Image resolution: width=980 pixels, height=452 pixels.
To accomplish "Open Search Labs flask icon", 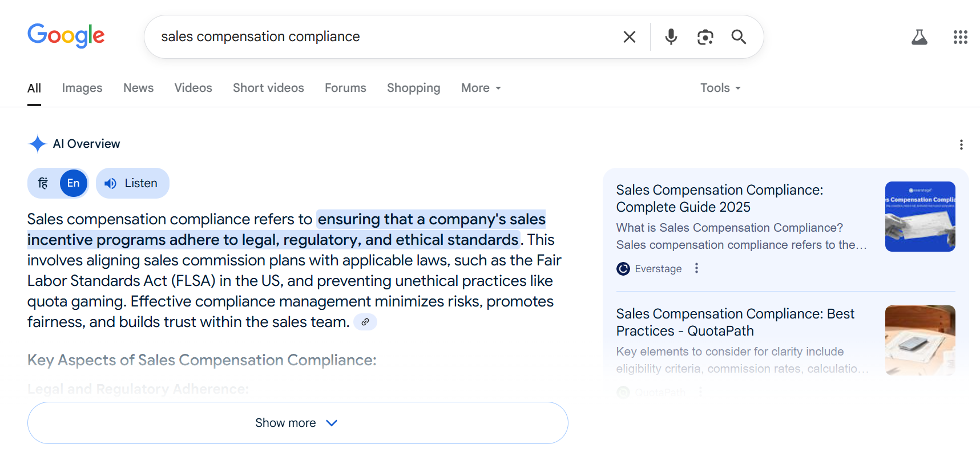I will pyautogui.click(x=919, y=37).
